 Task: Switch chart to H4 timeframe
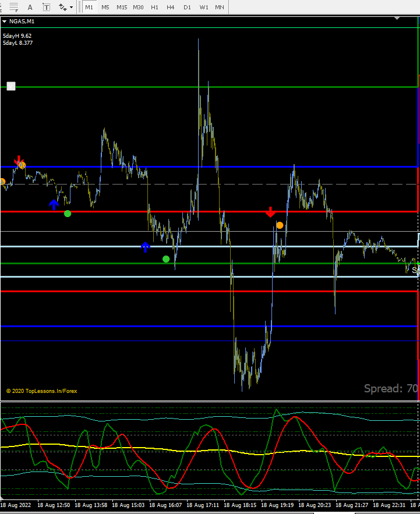tap(170, 7)
